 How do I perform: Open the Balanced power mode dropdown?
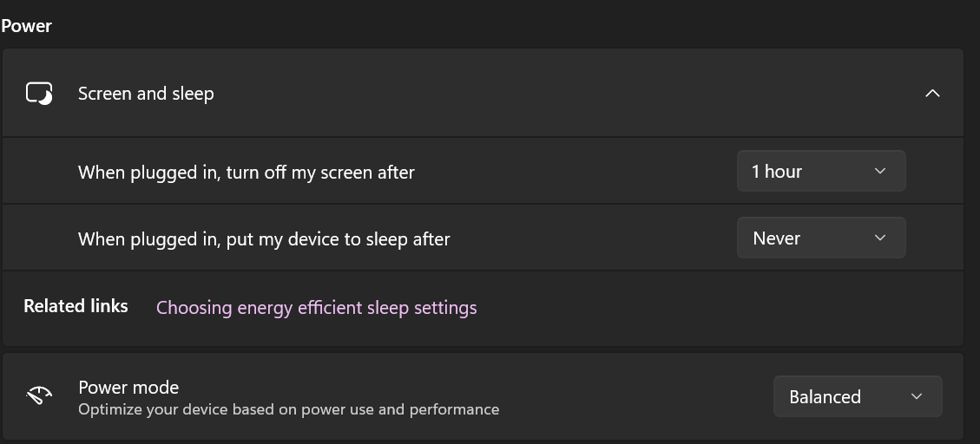tap(857, 397)
